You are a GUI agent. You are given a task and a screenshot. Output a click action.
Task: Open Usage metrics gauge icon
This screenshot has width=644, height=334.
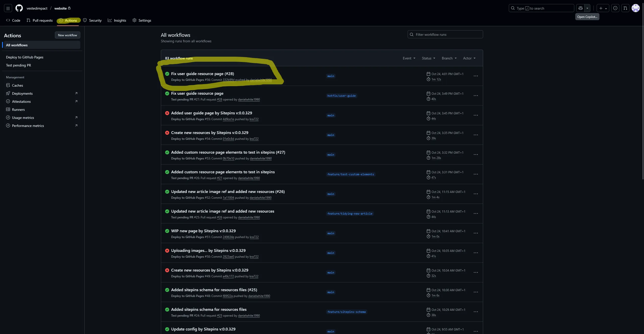click(8, 117)
